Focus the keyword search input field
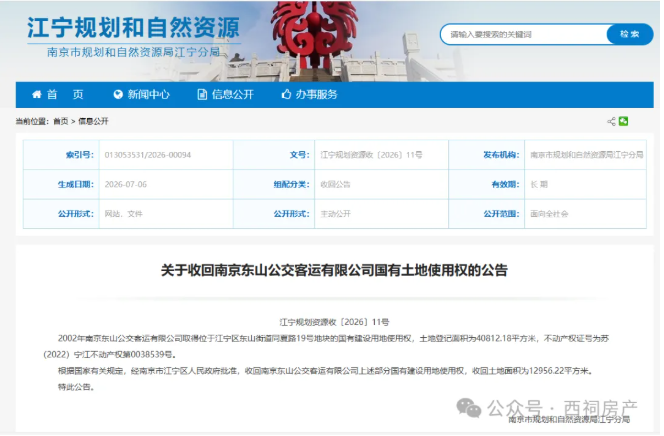 [x=524, y=34]
